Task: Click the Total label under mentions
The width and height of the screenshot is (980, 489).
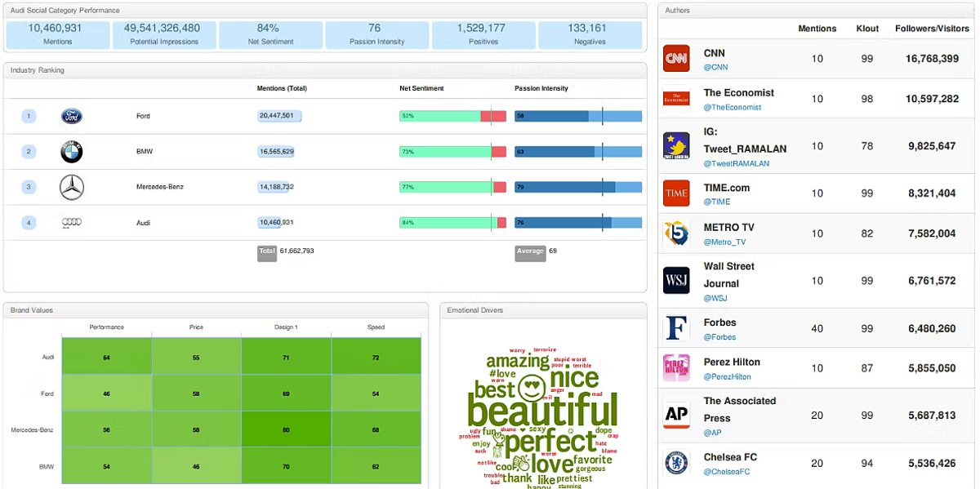Action: pos(267,252)
